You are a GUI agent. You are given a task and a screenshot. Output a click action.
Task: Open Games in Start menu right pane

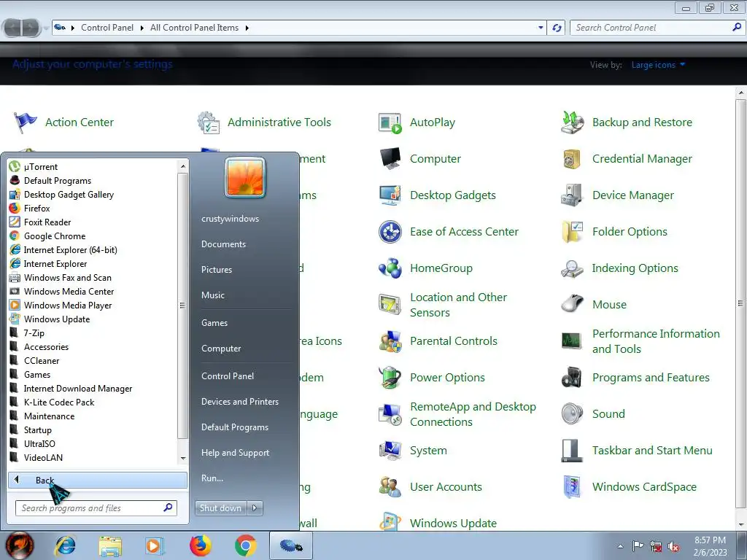click(x=214, y=323)
